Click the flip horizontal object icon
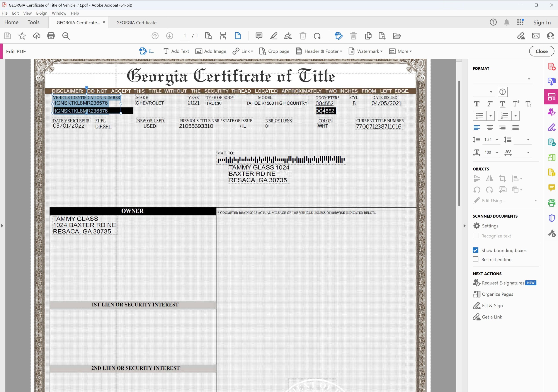Viewport: 558px width, 392px height. tap(490, 179)
